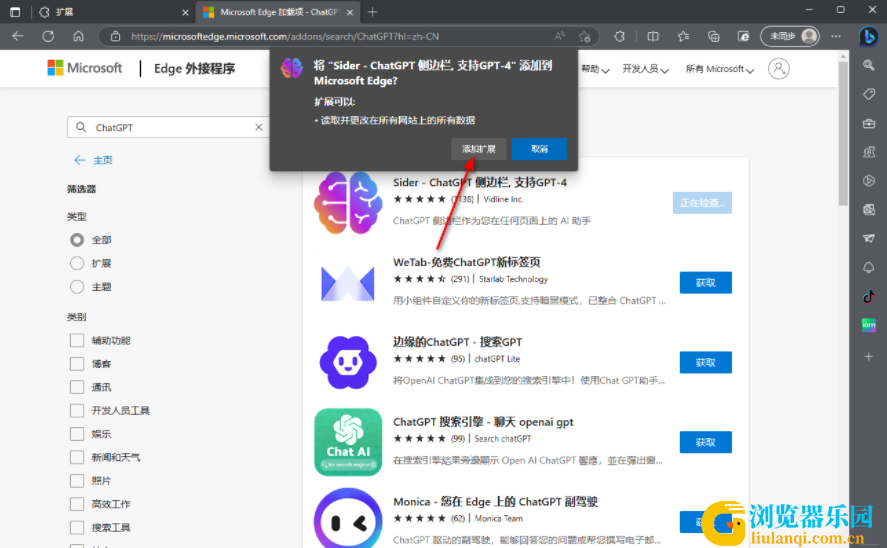The width and height of the screenshot is (887, 548).
Task: Open the sidebar games chess icon
Action: pos(869,152)
